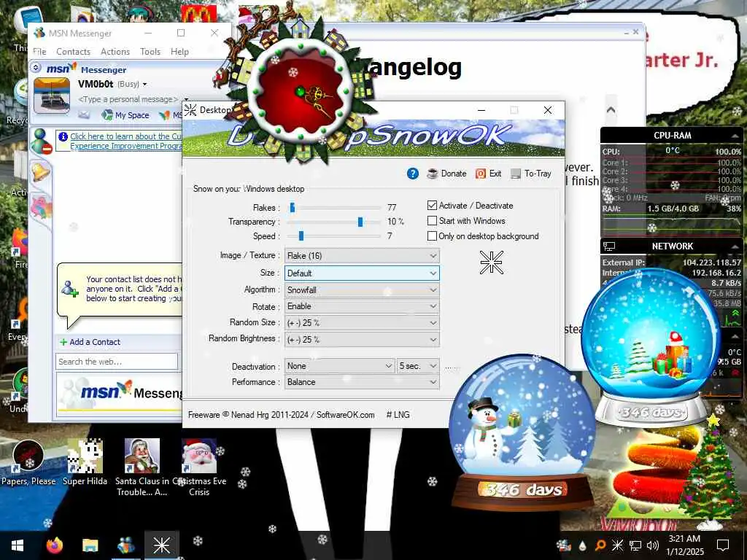This screenshot has height=560, width=747.
Task: Open Santa Claus in Trouble desktop shortcut
Action: click(x=142, y=468)
